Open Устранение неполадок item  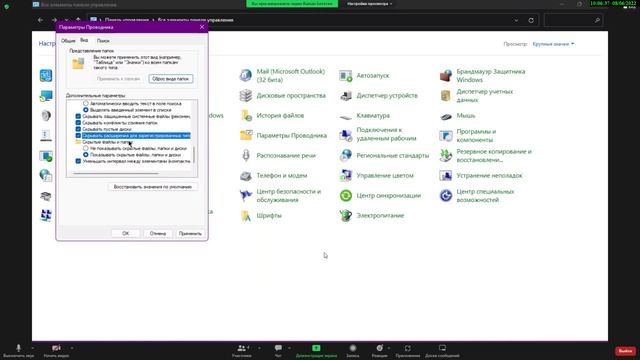click(x=481, y=176)
